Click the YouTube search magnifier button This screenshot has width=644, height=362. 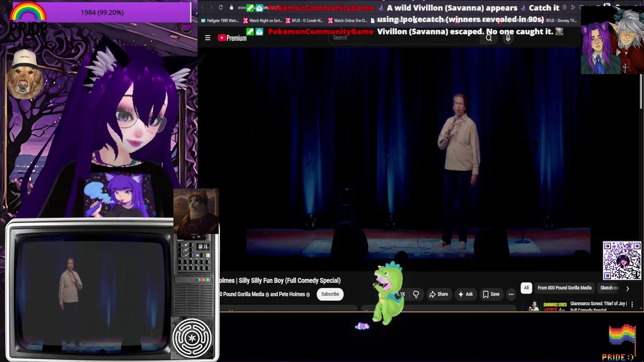(x=489, y=38)
